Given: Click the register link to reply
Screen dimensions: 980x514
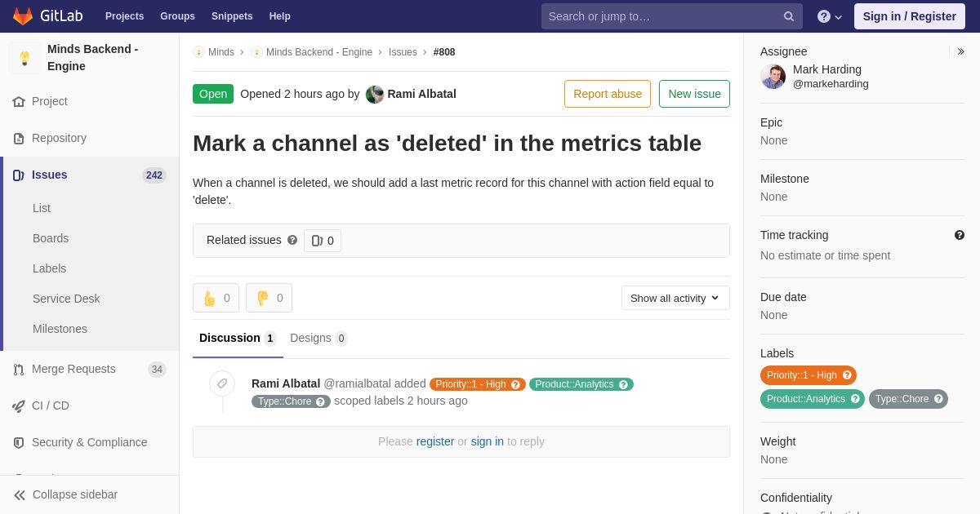Looking at the screenshot, I should point(435,441).
